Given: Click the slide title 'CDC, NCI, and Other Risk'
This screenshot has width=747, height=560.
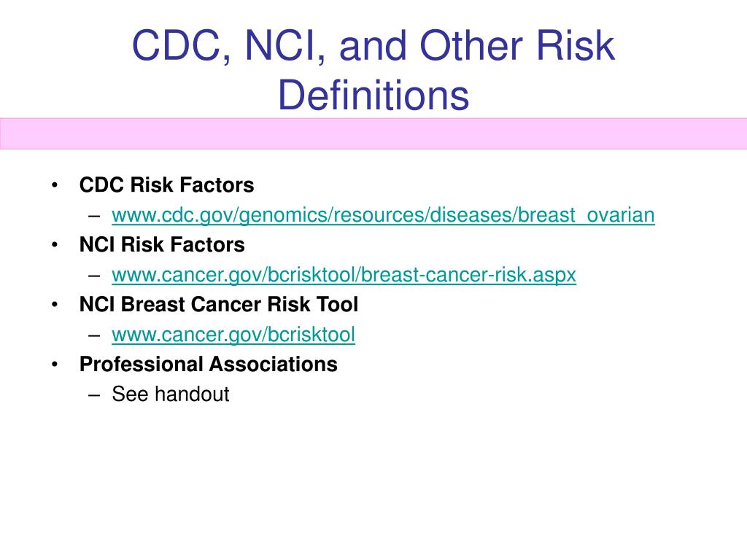Looking at the screenshot, I should (x=373, y=46).
